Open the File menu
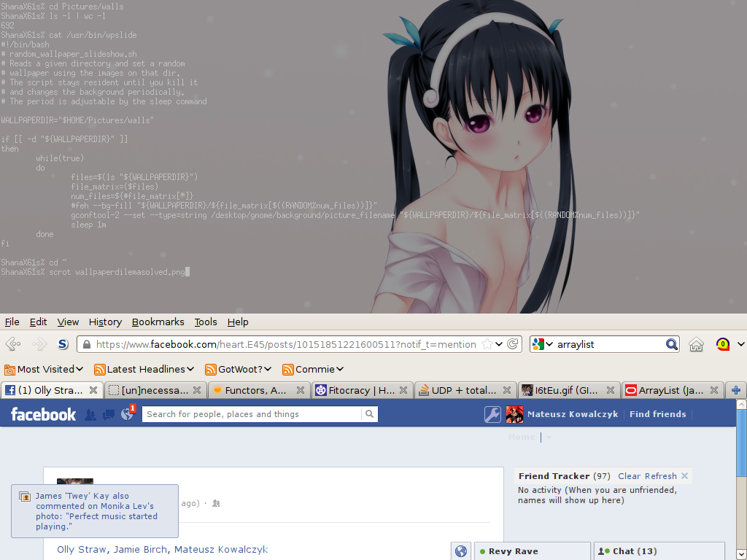 coord(12,322)
